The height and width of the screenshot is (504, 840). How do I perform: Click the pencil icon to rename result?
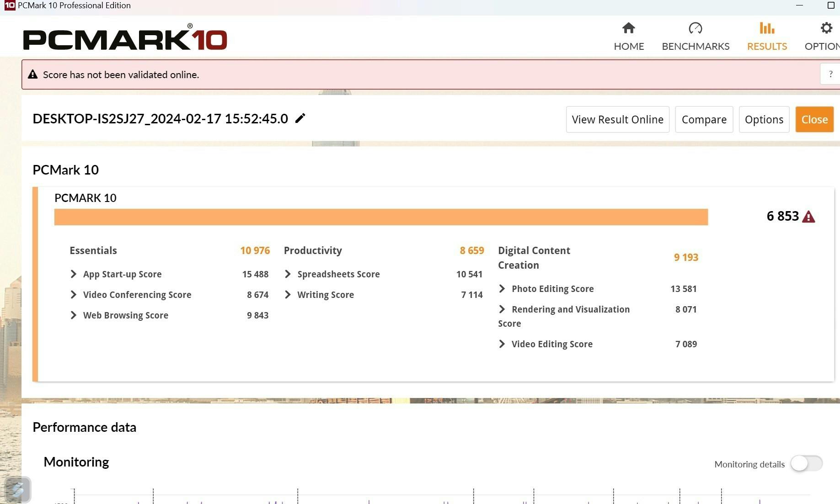[x=300, y=118]
